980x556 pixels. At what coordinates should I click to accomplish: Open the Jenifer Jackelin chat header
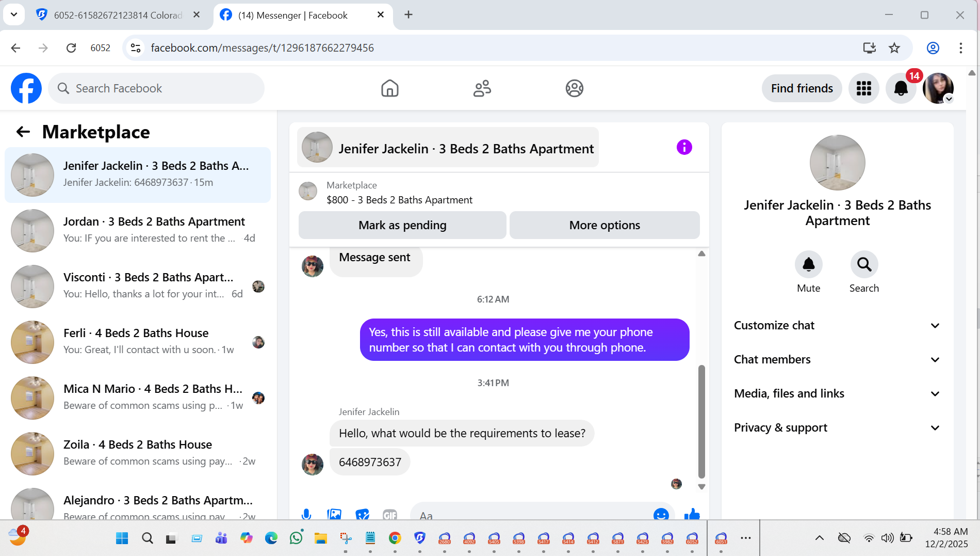pyautogui.click(x=448, y=148)
